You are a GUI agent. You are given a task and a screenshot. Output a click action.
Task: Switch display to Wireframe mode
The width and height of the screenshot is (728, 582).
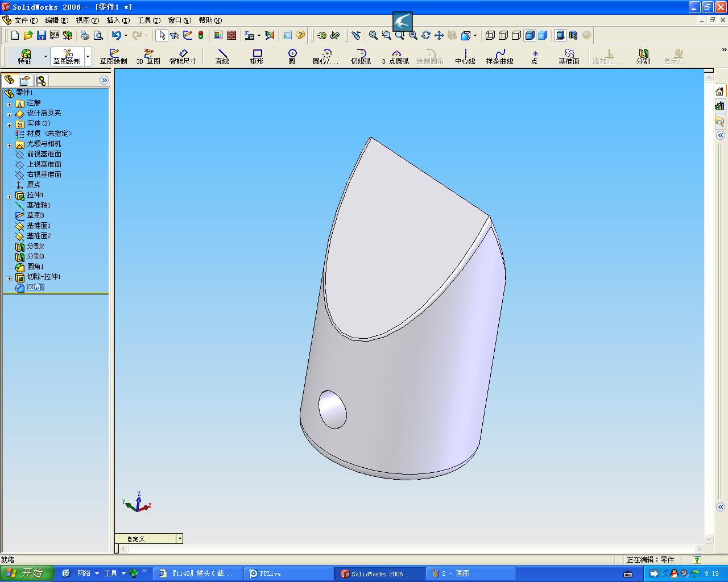coord(490,35)
